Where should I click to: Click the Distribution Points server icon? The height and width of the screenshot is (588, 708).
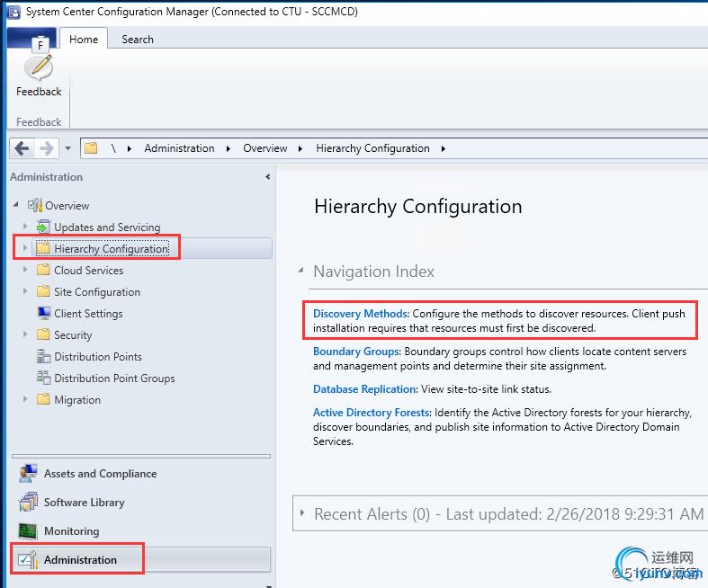44,357
